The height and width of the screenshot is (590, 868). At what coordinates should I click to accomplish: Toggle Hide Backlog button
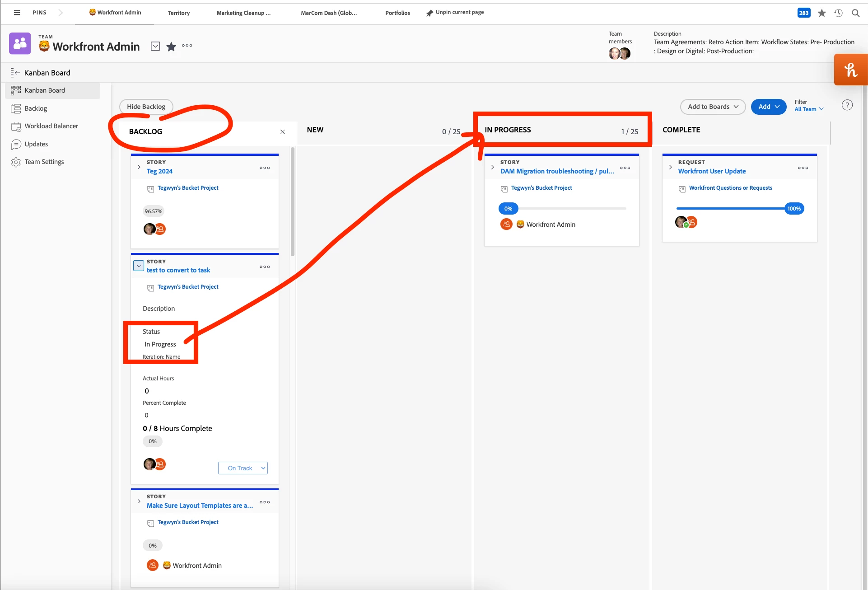tap(146, 107)
